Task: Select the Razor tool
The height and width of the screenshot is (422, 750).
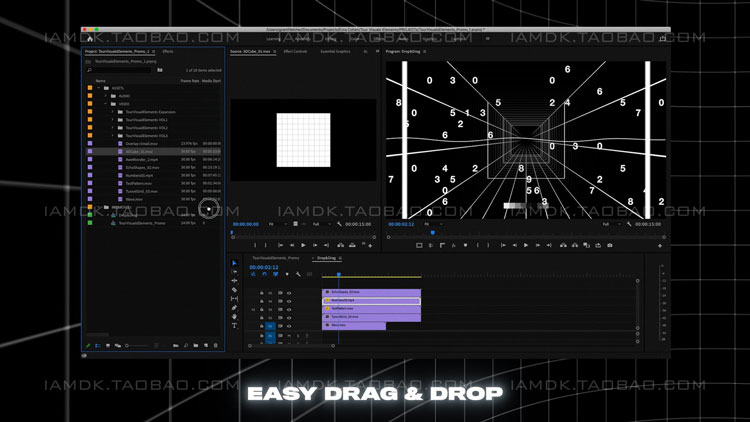Action: click(x=234, y=290)
